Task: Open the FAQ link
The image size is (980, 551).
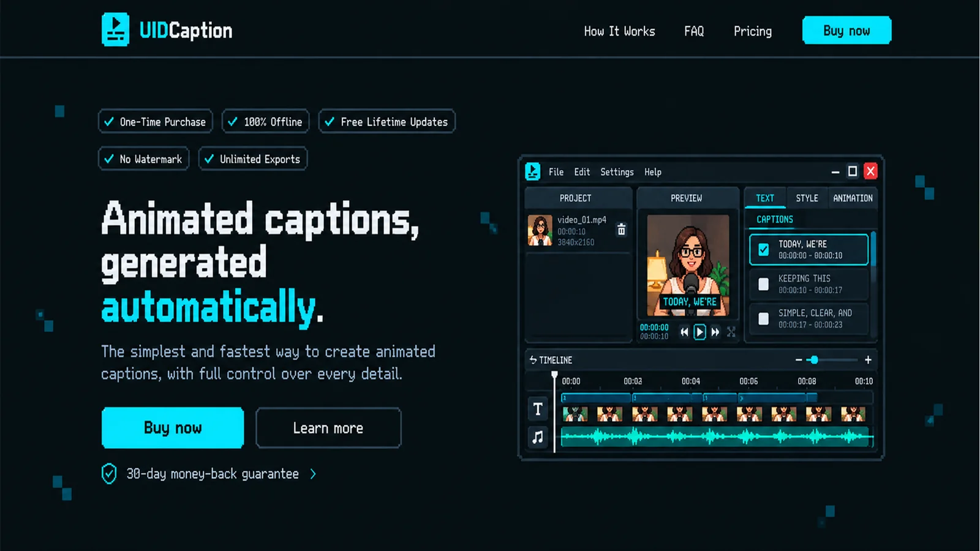Action: click(x=694, y=31)
